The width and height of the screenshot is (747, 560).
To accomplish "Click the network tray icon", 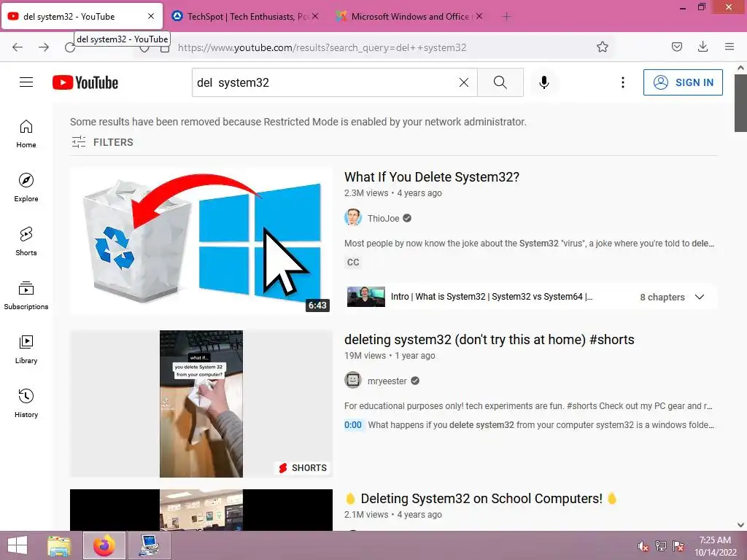I will click(661, 546).
